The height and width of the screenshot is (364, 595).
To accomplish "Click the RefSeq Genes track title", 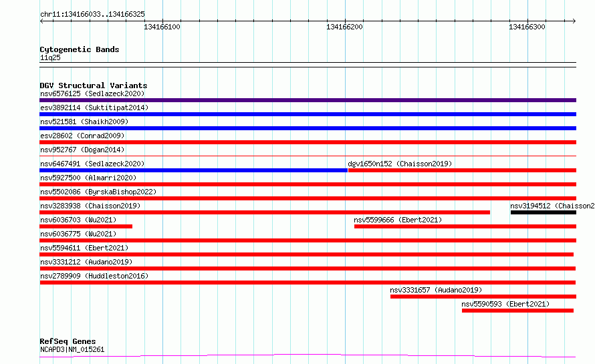I will (x=68, y=342).
